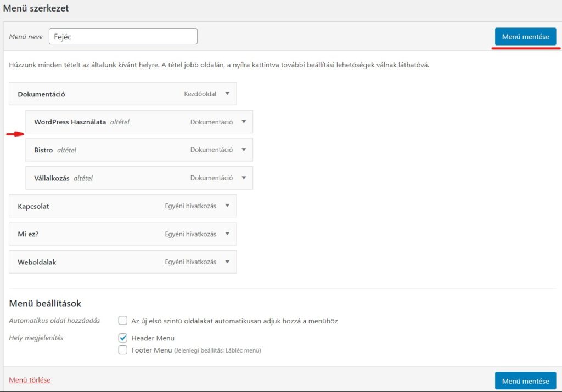Viewport: 562px width, 392px height.
Task: Click the Menü törlése link
Action: pos(30,380)
